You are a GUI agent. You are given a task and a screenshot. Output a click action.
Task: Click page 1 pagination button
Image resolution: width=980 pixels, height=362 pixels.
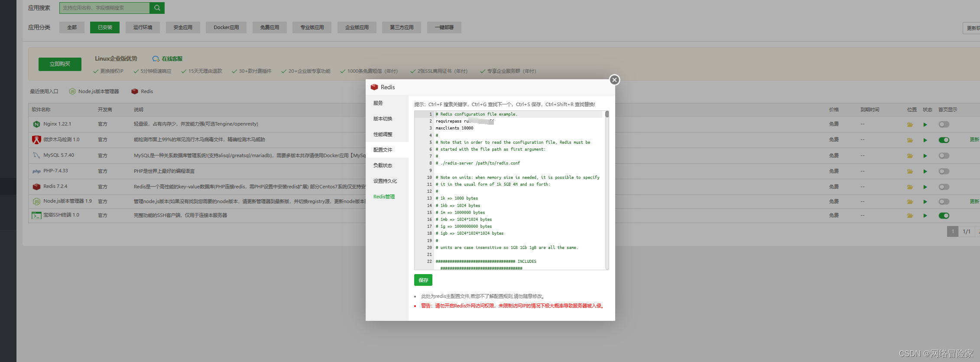[953, 232]
